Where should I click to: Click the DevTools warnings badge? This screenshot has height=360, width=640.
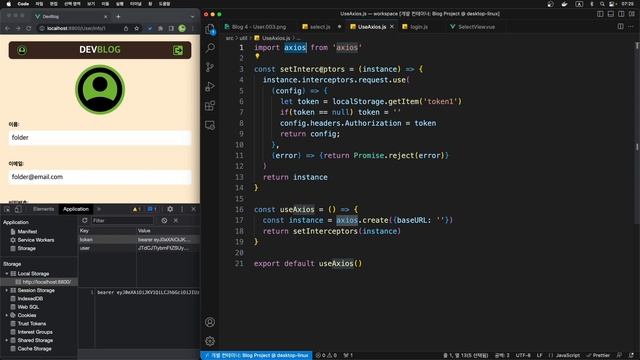136,209
